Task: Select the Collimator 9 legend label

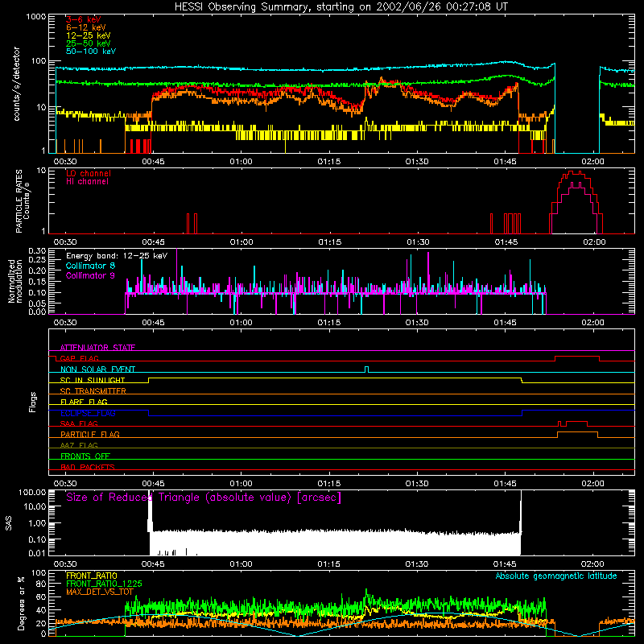Action: [x=90, y=275]
